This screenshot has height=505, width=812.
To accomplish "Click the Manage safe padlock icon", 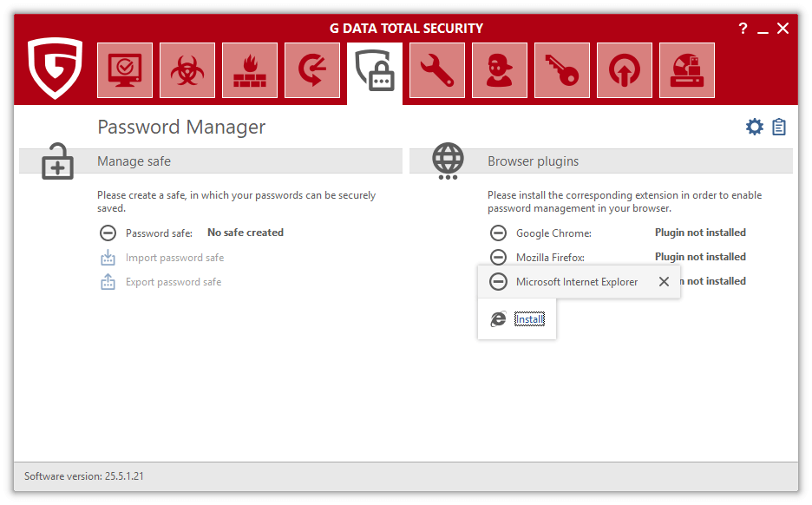I will tap(57, 161).
